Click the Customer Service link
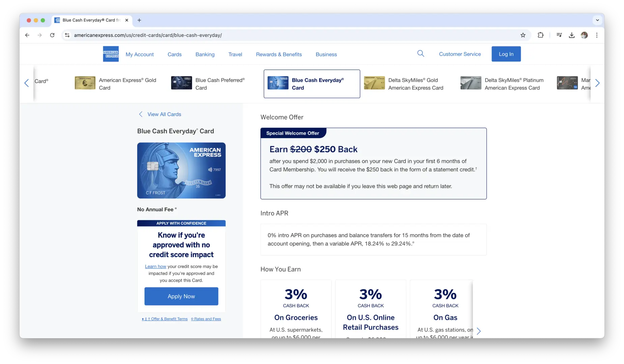The image size is (624, 364). coord(460,54)
